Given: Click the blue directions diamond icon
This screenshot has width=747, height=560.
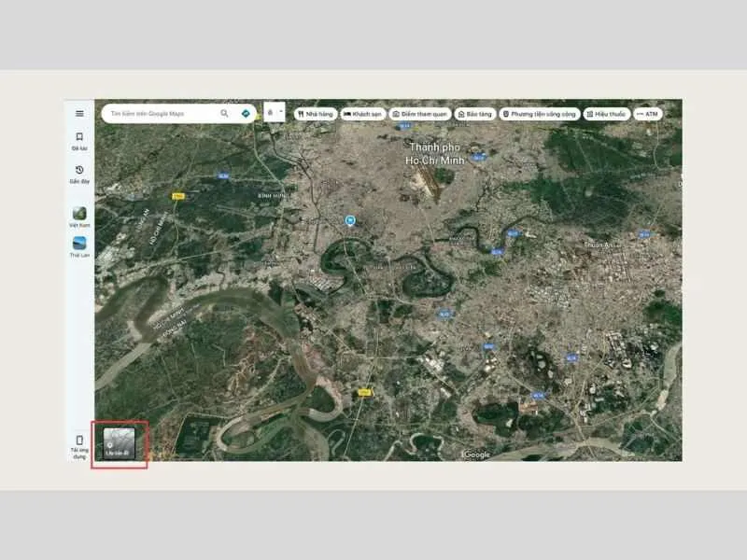Looking at the screenshot, I should (246, 113).
